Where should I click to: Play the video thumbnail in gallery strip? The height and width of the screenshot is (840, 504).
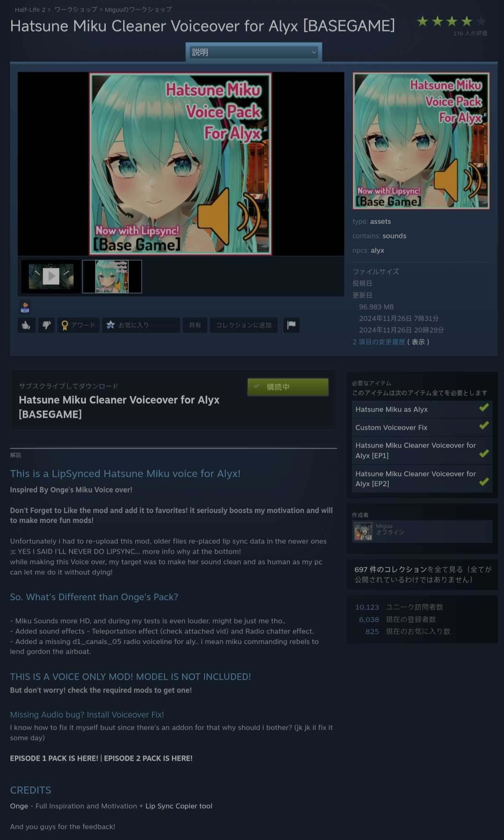(x=51, y=276)
